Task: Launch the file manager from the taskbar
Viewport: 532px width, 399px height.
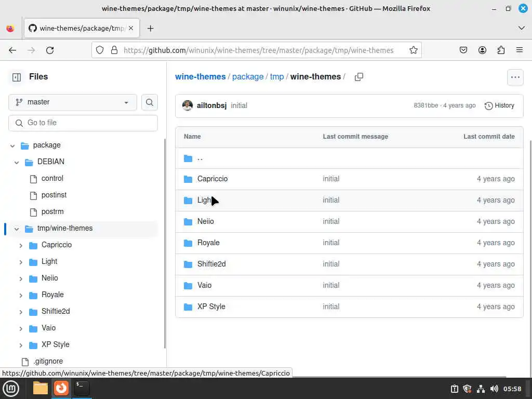Action: tap(41, 388)
